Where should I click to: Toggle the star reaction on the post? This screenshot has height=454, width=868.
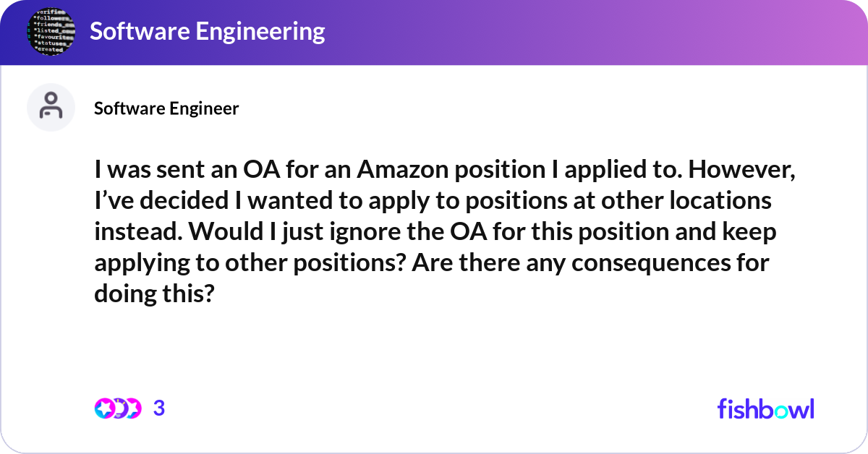[104, 408]
